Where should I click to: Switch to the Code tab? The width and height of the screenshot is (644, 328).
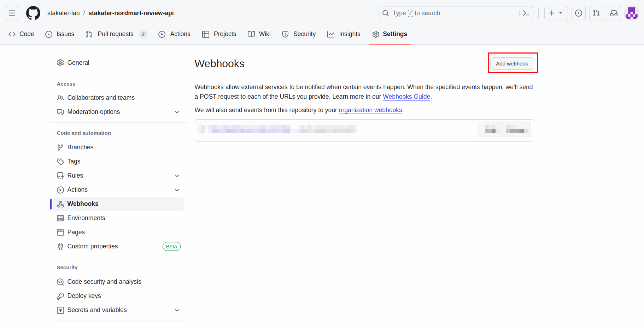click(x=21, y=34)
